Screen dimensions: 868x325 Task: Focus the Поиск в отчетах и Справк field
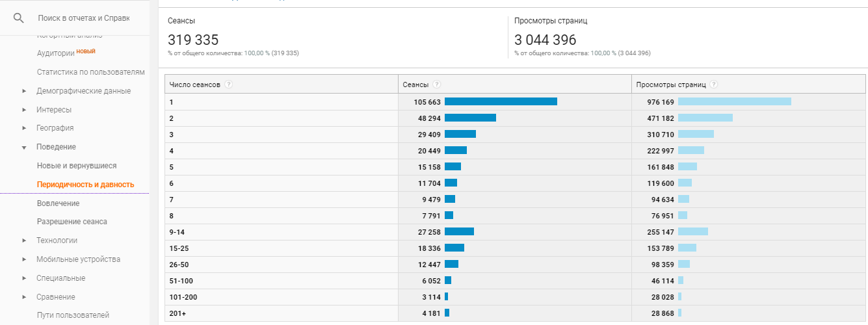pos(84,18)
